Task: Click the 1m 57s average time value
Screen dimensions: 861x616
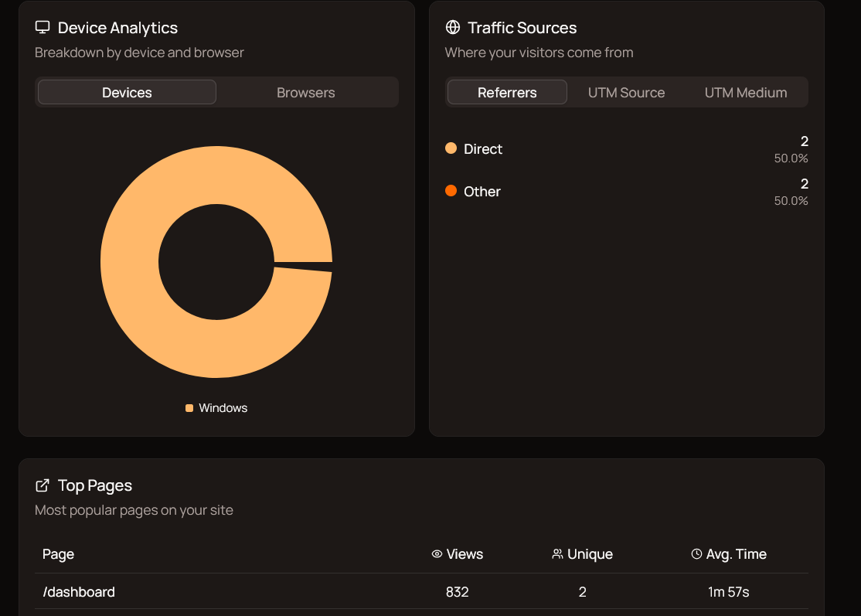Action: click(728, 592)
